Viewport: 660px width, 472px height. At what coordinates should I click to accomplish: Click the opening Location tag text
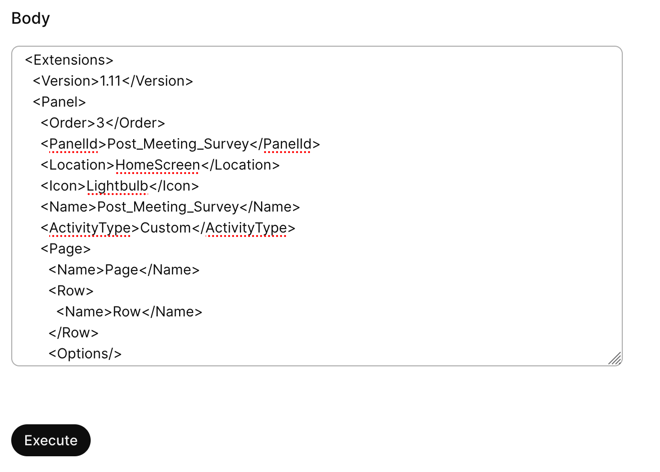78,165
